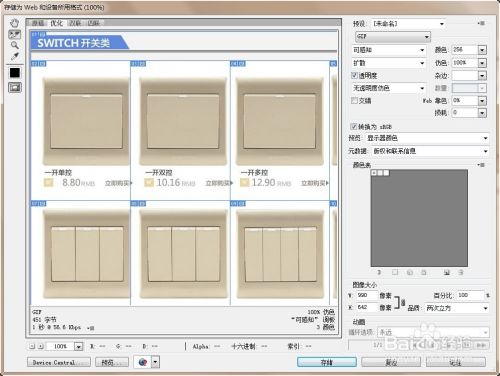Open the 扩散 dither method dropdown

[389, 63]
